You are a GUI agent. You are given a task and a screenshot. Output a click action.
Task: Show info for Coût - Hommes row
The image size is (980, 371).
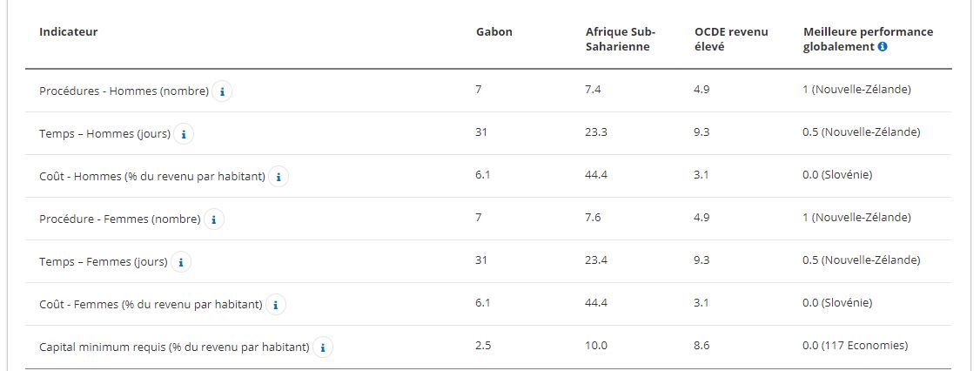coord(279,176)
